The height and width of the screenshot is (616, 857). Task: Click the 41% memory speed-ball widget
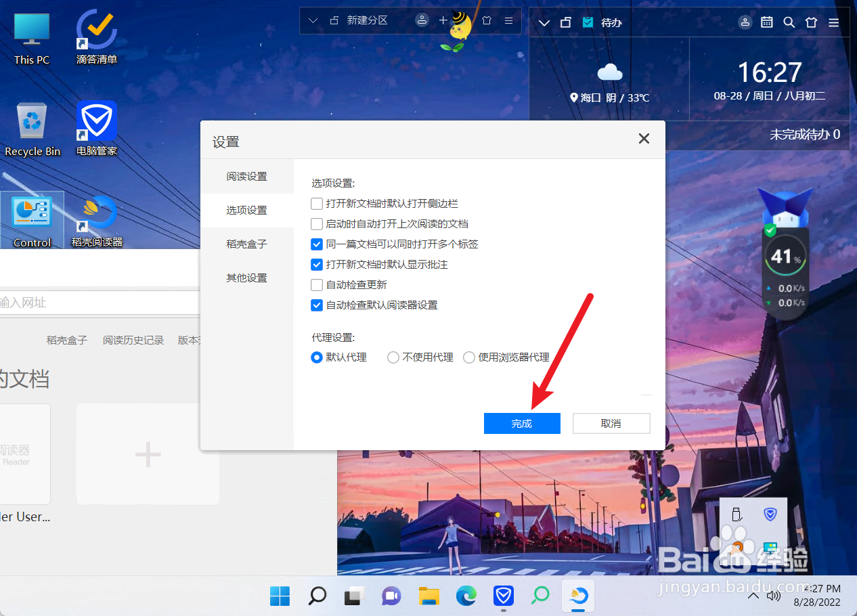pyautogui.click(x=784, y=257)
